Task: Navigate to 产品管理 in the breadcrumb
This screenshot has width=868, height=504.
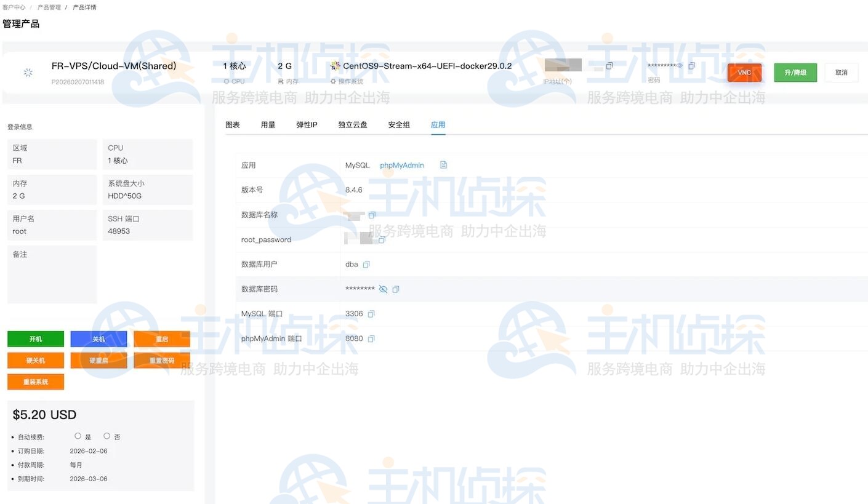Action: tap(49, 7)
